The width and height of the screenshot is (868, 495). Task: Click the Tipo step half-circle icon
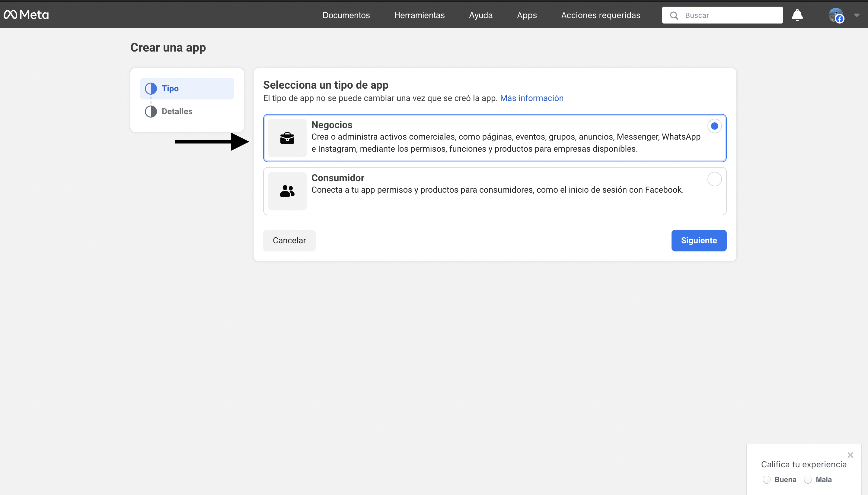pyautogui.click(x=151, y=88)
